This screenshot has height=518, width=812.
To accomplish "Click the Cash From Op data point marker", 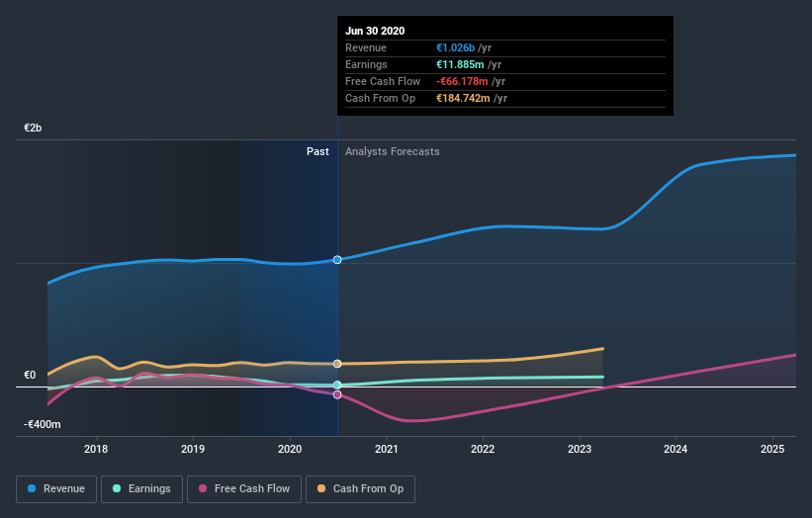I will tap(337, 364).
